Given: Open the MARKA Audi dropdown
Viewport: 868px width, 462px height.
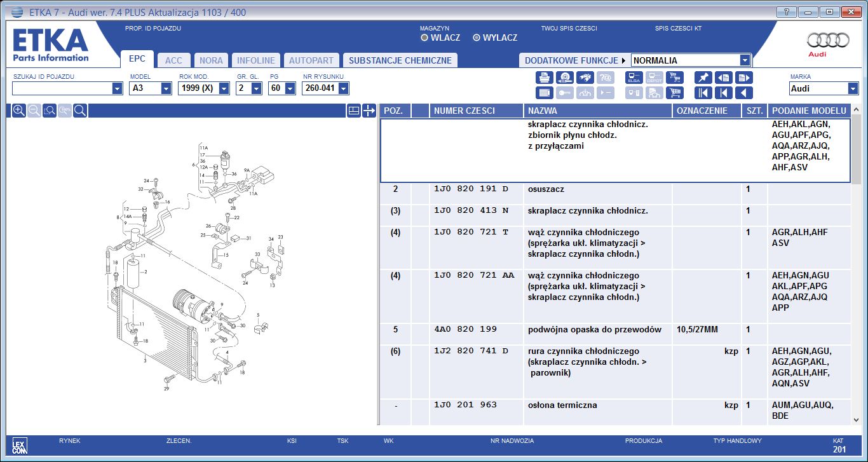Looking at the screenshot, I should tap(853, 89).
